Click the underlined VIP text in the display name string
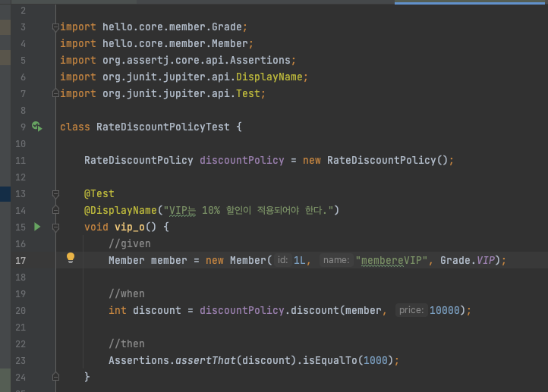 tap(182, 210)
